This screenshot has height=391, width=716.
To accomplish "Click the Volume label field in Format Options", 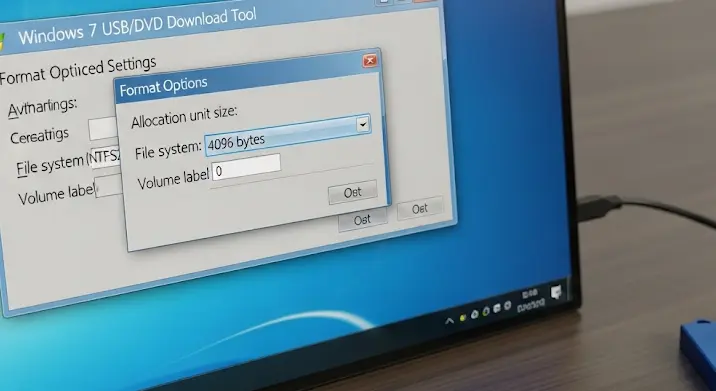I will [246, 167].
